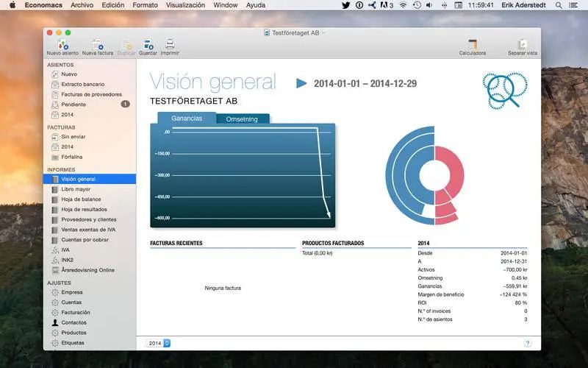
Task: Switch to the Ganancias tab
Action: click(x=187, y=118)
